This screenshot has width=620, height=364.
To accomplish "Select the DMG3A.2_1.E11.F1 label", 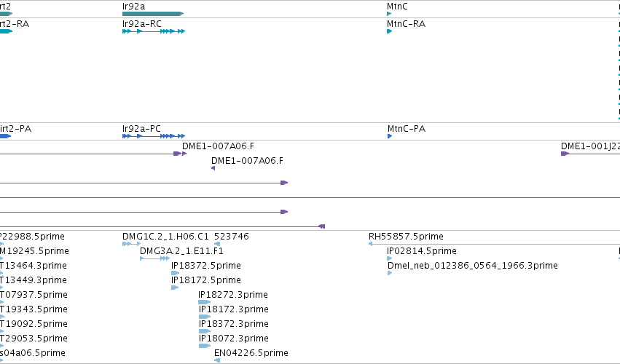I will point(181,251).
